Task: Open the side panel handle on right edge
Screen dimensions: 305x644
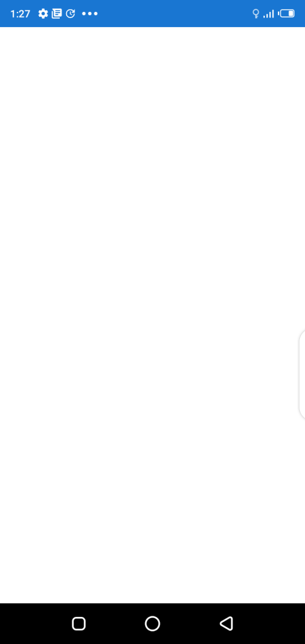Action: pos(302,374)
